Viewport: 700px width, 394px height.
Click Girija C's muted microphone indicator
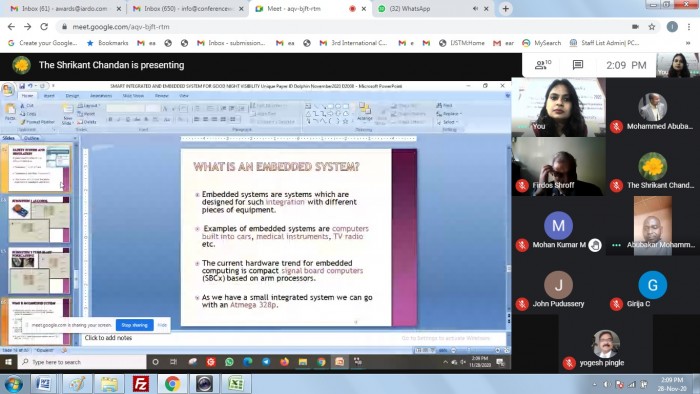(617, 304)
